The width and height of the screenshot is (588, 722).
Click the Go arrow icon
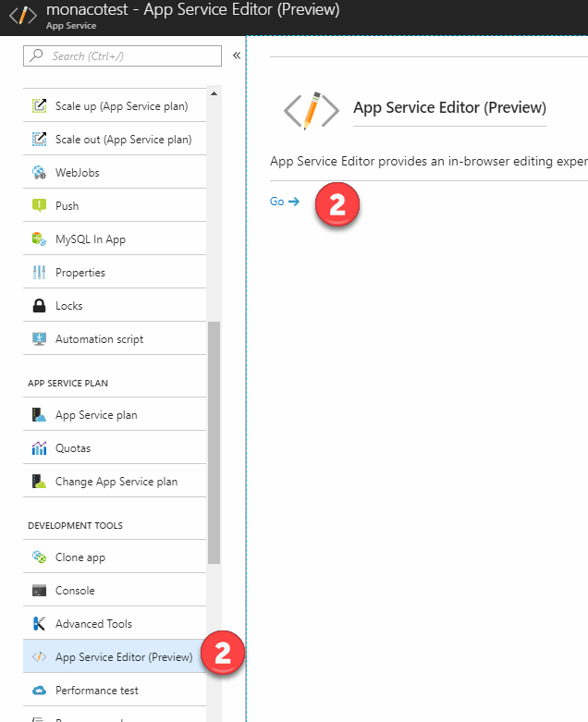point(294,202)
